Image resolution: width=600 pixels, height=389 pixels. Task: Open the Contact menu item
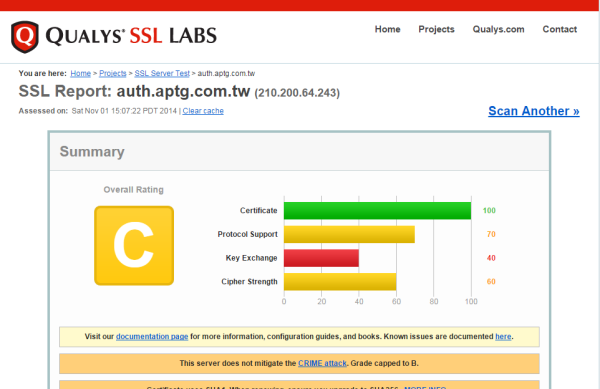559,29
